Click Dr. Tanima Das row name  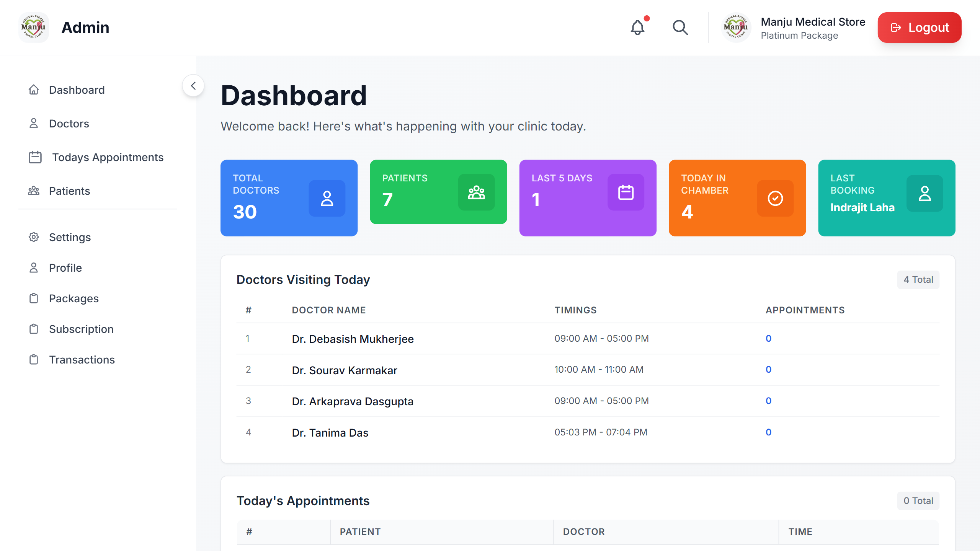[x=330, y=432]
